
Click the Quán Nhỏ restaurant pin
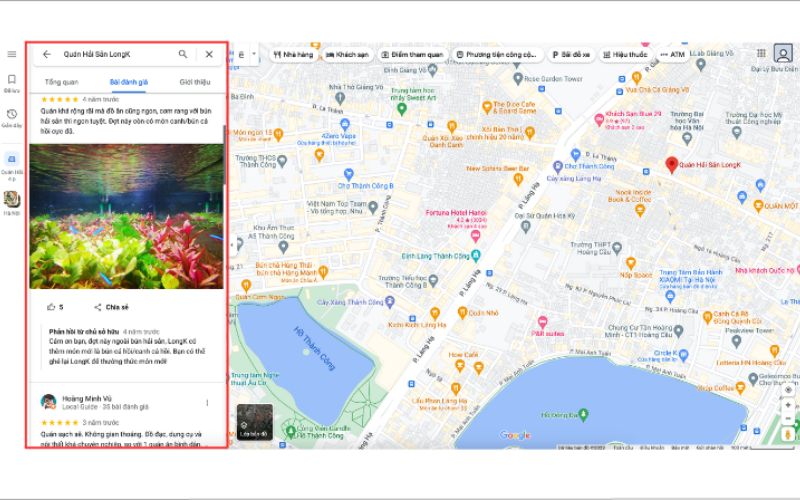pos(462,312)
